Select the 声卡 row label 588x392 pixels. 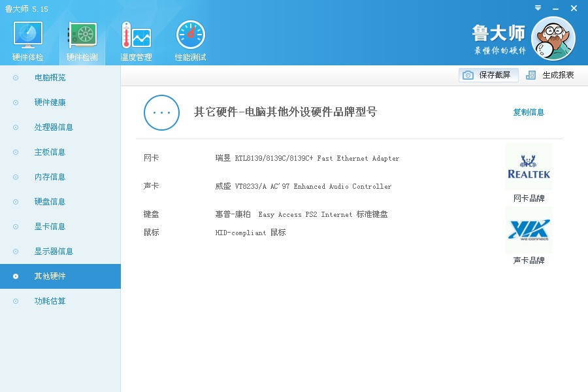click(151, 186)
